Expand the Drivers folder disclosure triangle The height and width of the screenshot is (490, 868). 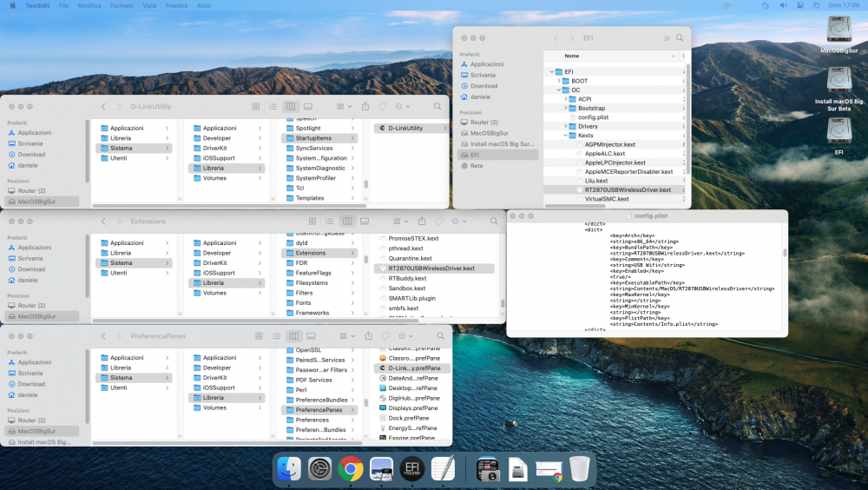click(565, 126)
